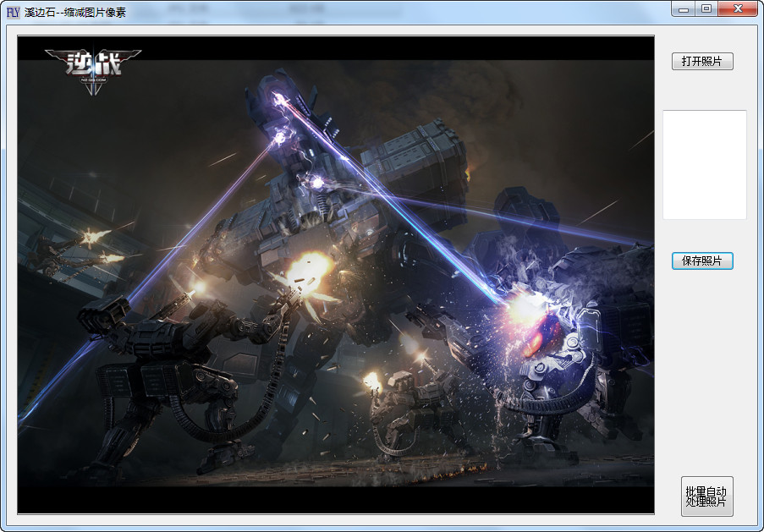Click the FLY app icon in title bar
Screen dimensions: 764x532
tap(14, 12)
